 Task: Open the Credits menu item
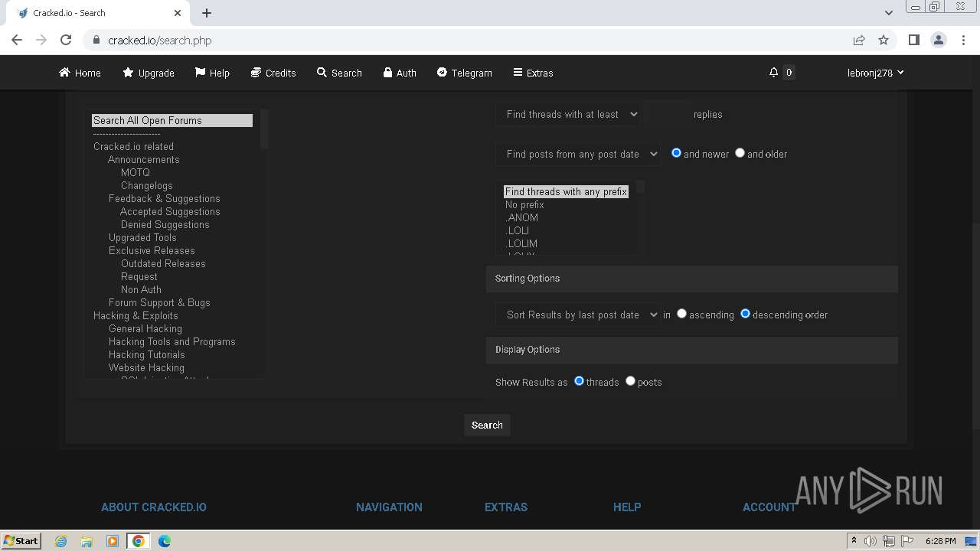pos(273,73)
